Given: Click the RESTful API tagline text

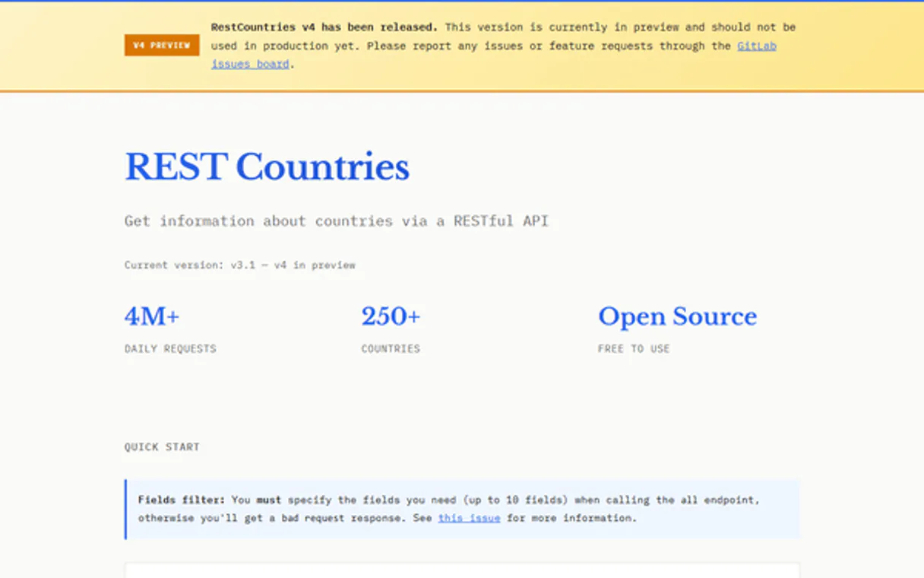Looking at the screenshot, I should pos(337,221).
